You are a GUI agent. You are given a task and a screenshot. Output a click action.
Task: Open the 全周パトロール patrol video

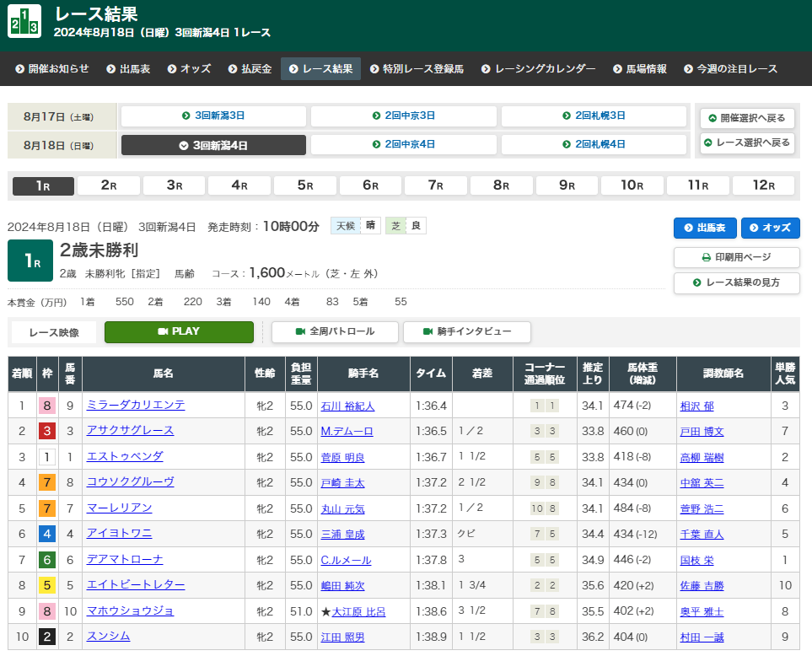335,332
